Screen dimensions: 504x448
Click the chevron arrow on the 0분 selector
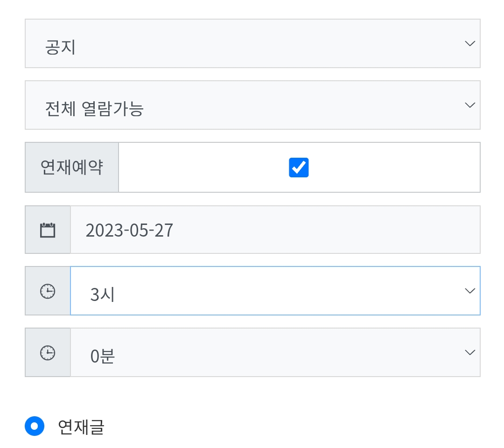[x=469, y=352]
